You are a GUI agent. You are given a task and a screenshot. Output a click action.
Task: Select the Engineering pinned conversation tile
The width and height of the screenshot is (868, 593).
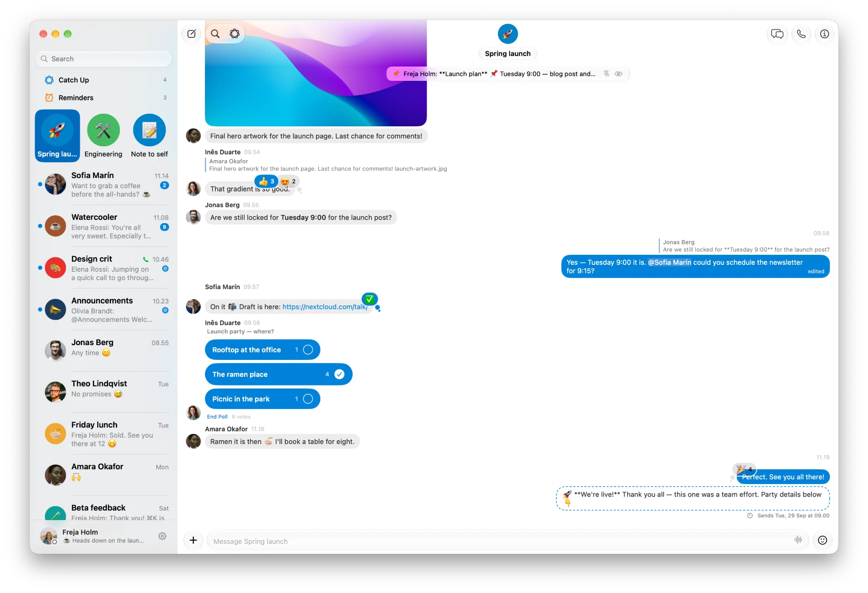tap(103, 136)
